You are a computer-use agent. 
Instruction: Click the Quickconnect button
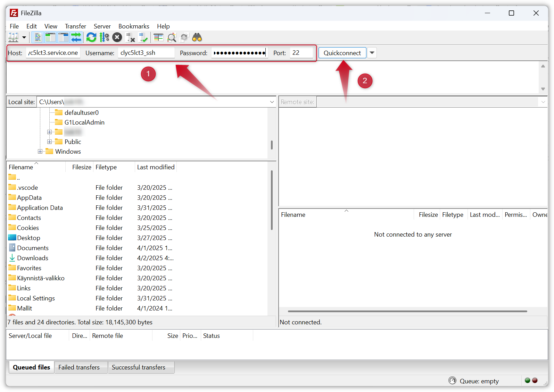pos(342,53)
